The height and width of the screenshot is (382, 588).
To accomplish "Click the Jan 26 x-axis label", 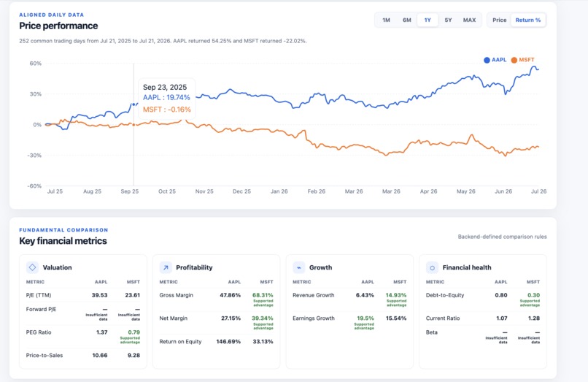I will point(279,191).
